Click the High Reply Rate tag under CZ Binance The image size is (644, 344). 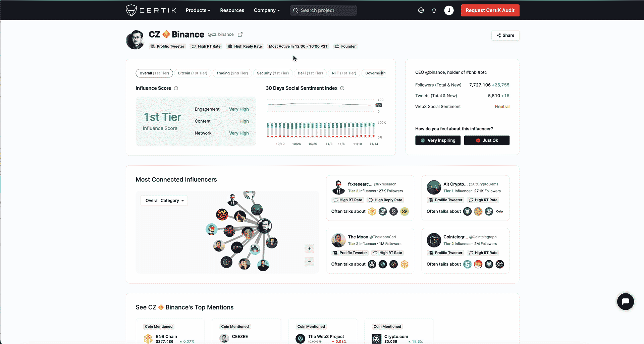pos(245,46)
